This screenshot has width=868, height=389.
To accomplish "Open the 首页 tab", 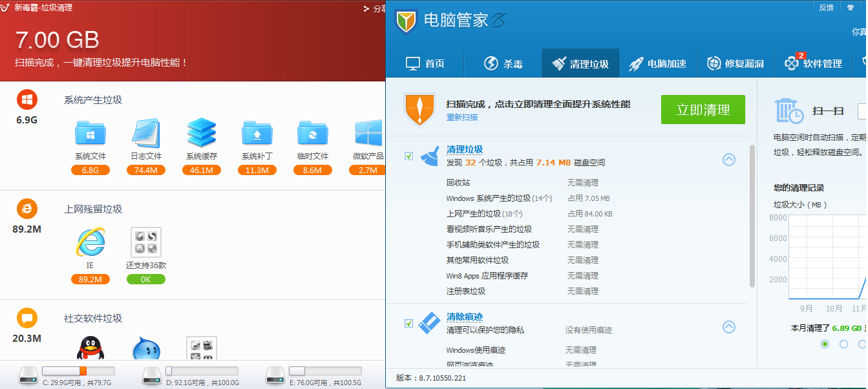I will pos(425,63).
